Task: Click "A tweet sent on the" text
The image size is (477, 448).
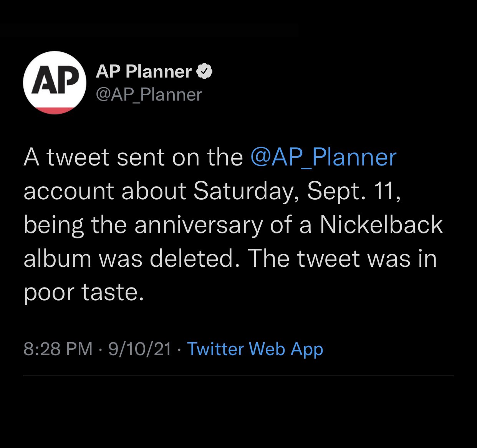Action: [133, 157]
